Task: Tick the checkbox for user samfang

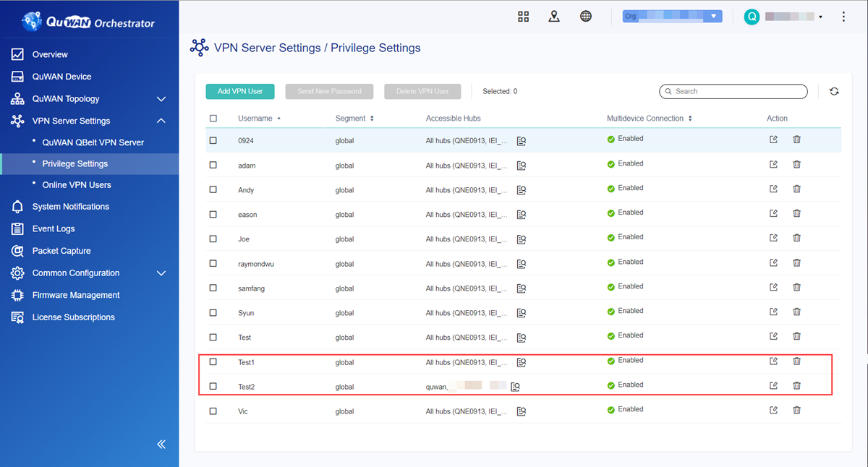Action: click(x=213, y=288)
